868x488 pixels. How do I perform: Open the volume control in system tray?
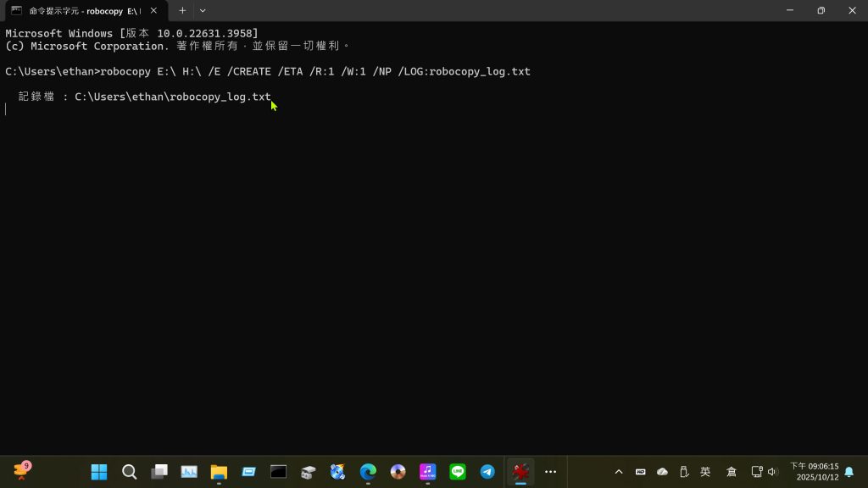(x=772, y=472)
